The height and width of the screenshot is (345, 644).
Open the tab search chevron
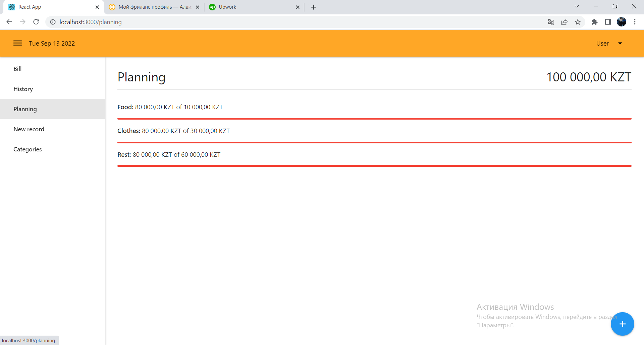pos(577,6)
